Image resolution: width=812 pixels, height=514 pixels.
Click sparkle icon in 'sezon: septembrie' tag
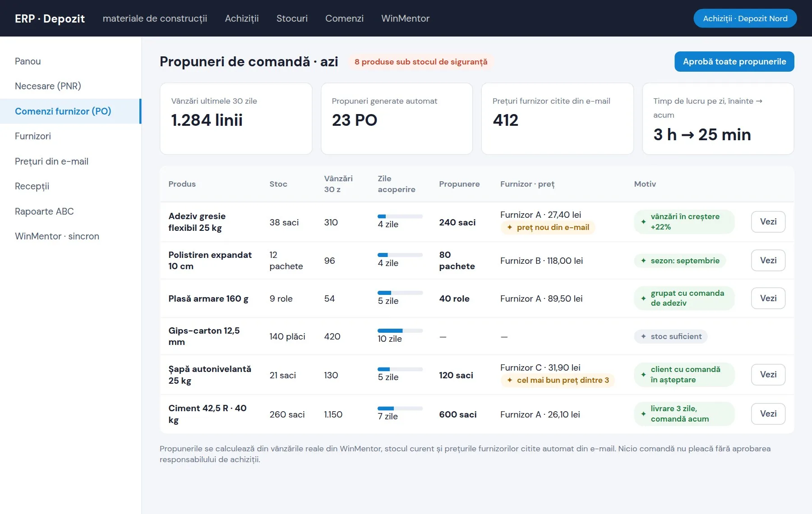(x=643, y=261)
